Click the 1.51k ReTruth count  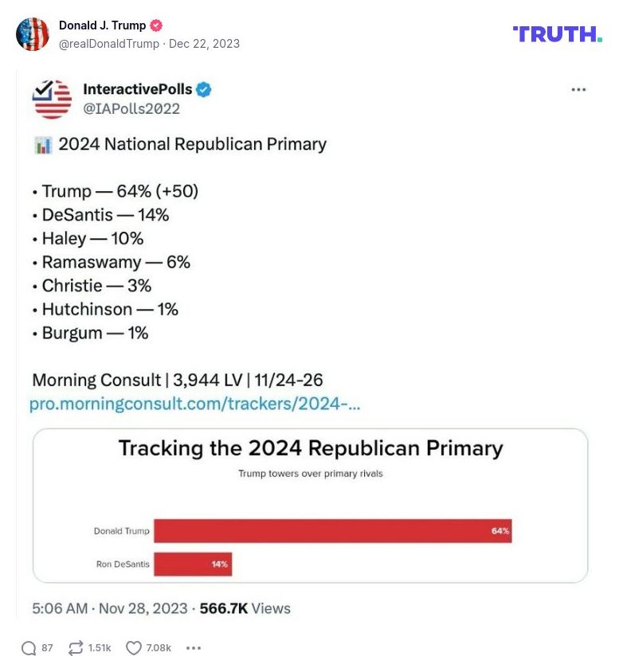click(x=97, y=648)
